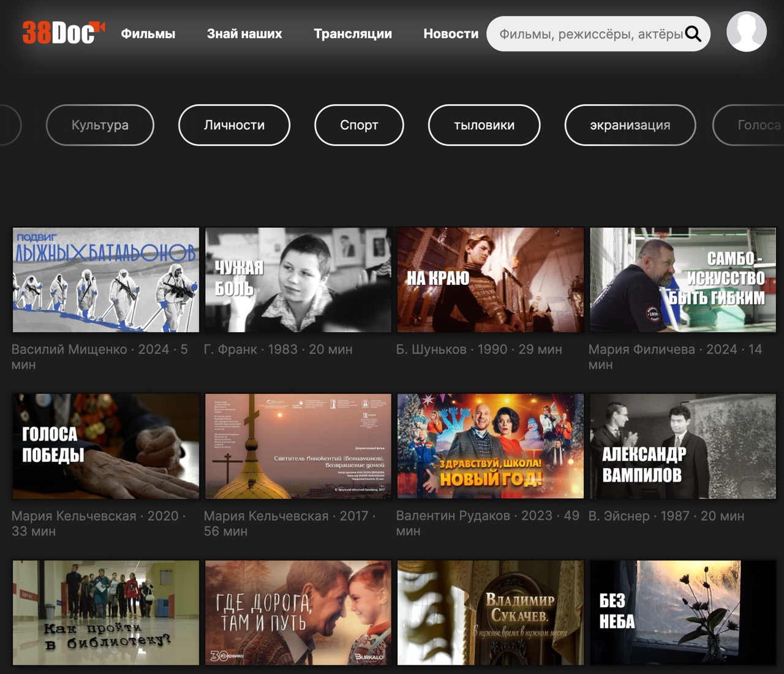The image size is (784, 674).
Task: Play the На краю film thumbnail
Action: [491, 280]
